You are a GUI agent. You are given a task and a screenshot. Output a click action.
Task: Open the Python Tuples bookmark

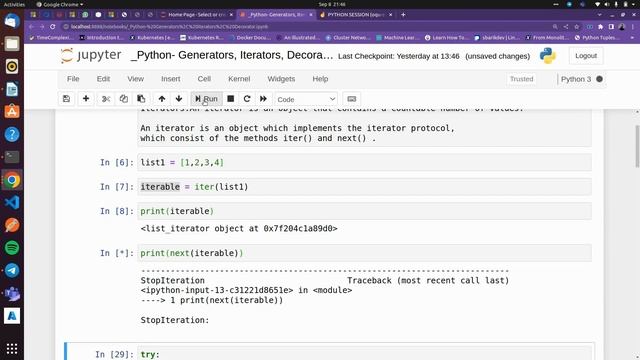(x=598, y=38)
